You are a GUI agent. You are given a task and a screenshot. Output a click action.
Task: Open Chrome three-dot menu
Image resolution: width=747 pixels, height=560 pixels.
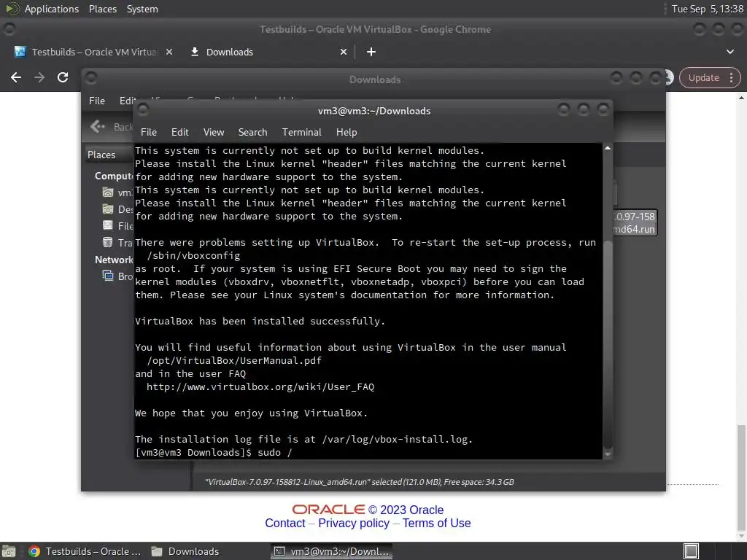pyautogui.click(x=731, y=77)
